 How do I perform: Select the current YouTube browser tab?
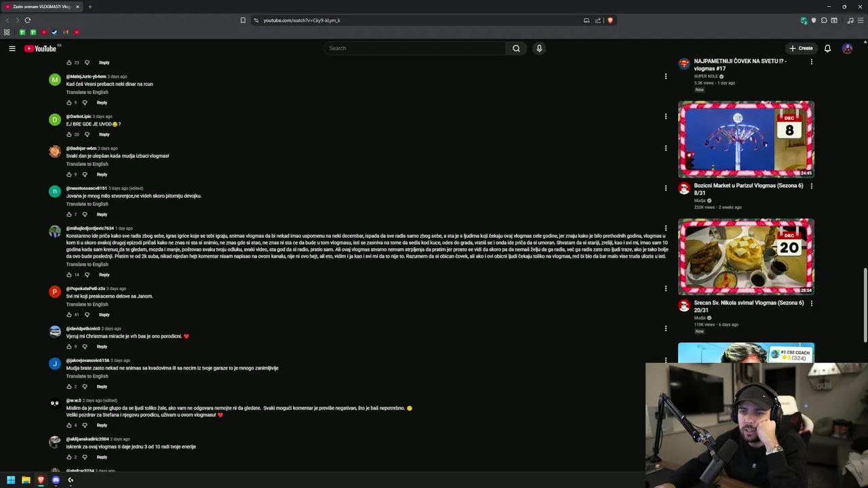coord(42,7)
